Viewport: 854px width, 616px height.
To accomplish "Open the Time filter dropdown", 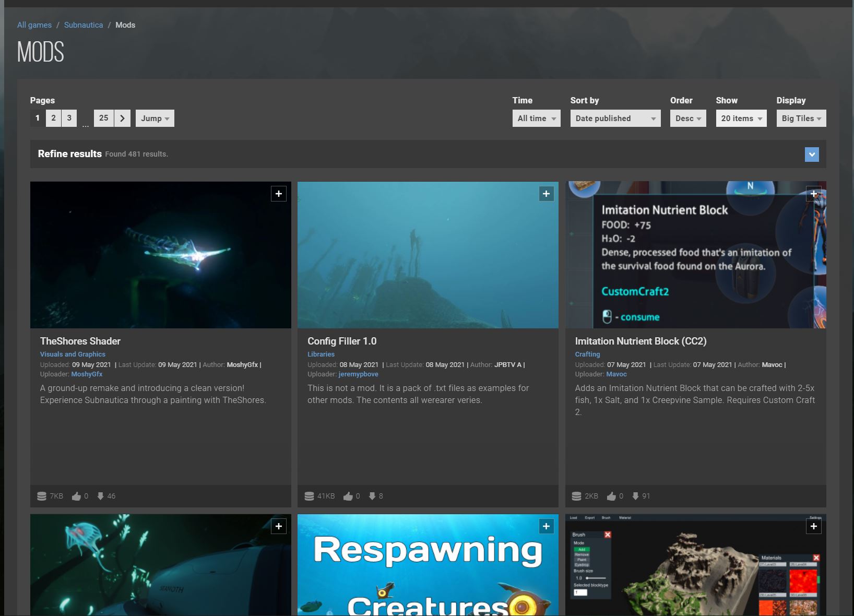I will tap(536, 119).
